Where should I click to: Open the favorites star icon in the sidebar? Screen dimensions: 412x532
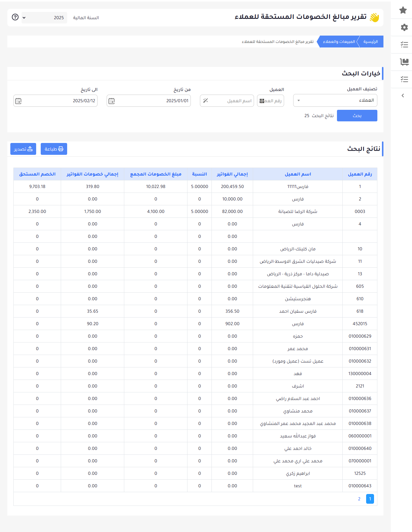[403, 10]
